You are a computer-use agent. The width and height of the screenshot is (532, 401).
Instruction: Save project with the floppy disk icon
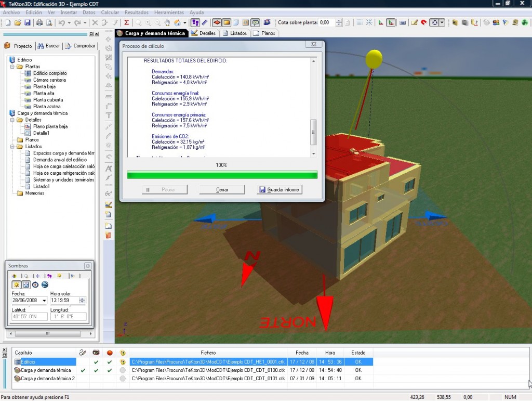pos(28,23)
